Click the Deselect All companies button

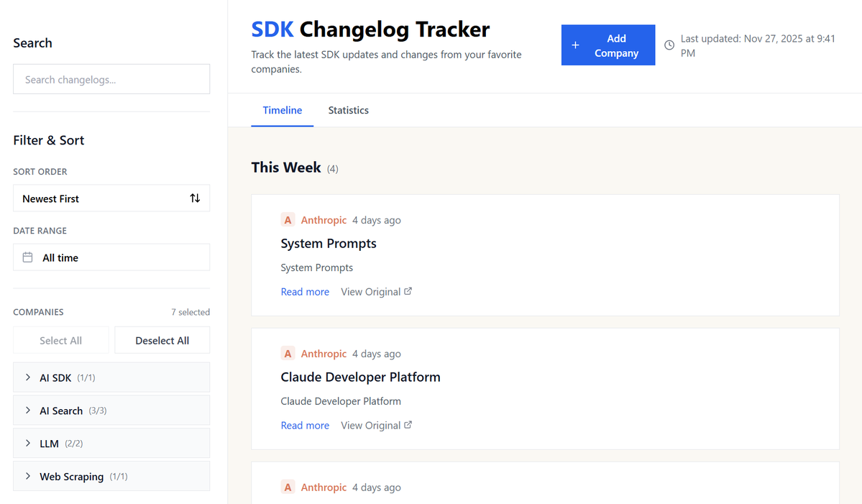point(162,340)
